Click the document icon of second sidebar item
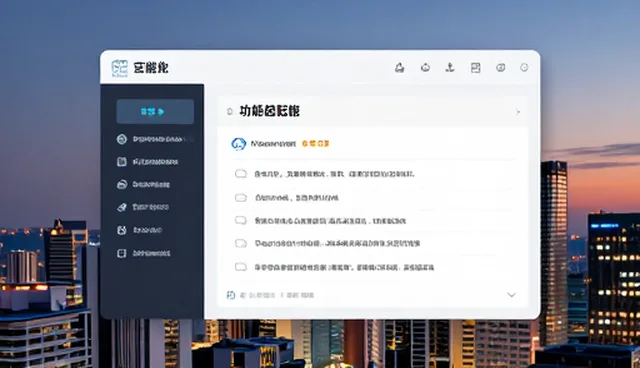Viewport: 640px width, 368px height. click(x=122, y=162)
